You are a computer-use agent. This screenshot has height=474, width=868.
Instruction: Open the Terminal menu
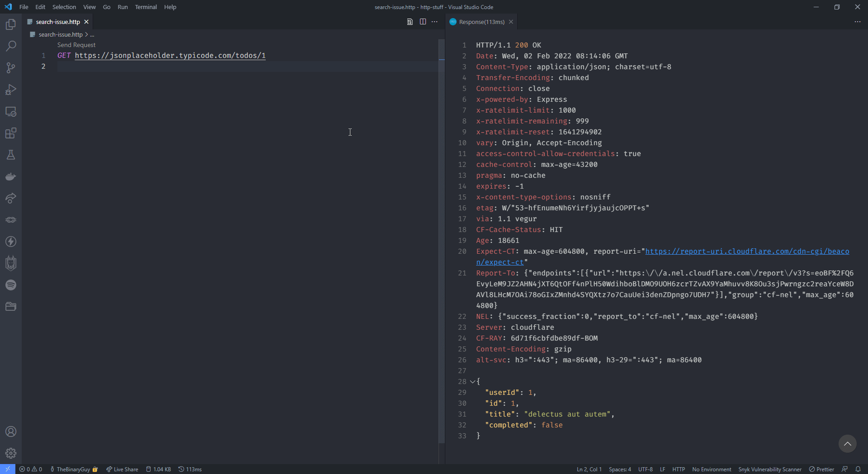pos(146,7)
